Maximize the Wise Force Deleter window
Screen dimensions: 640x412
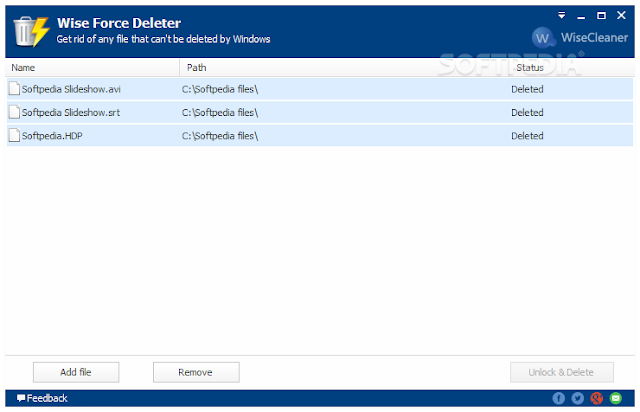click(601, 16)
